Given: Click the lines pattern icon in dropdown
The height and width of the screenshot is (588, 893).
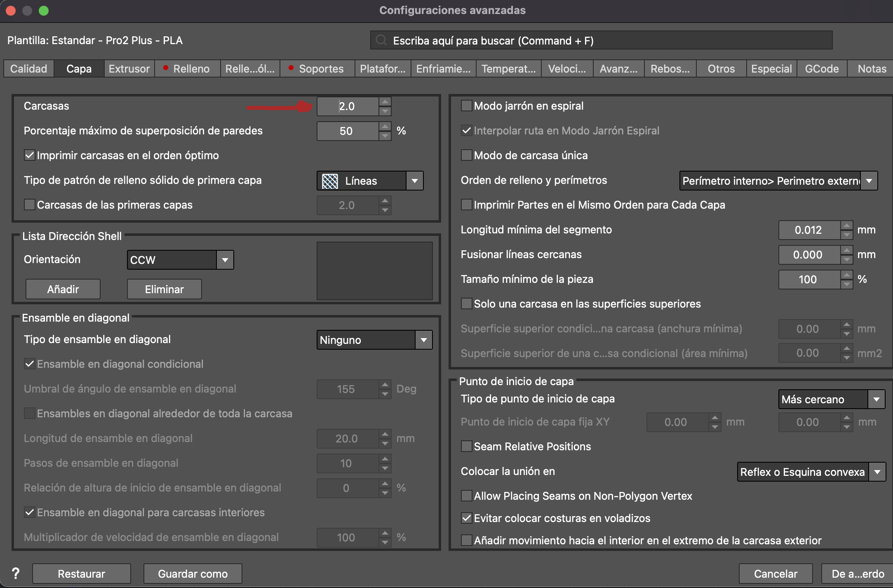Looking at the screenshot, I should (330, 181).
